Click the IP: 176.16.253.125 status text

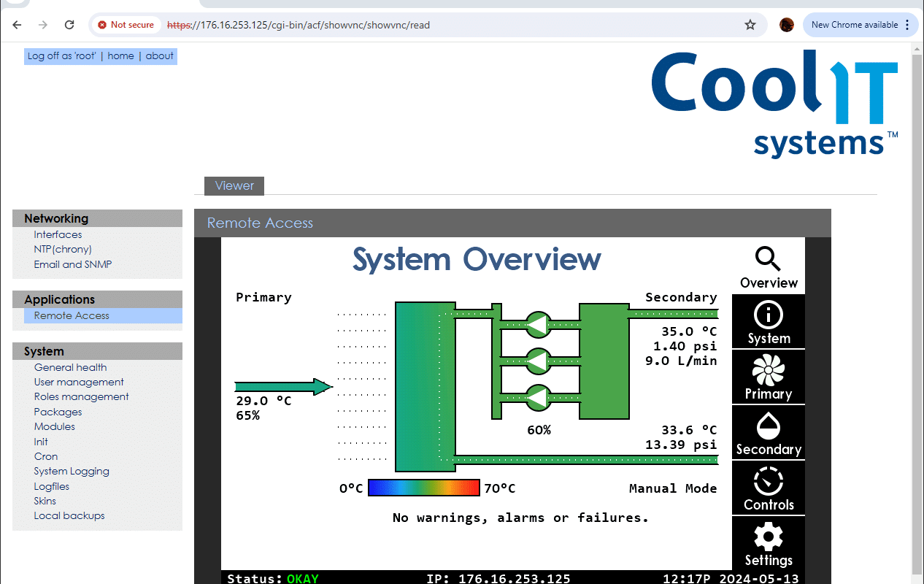pyautogui.click(x=498, y=578)
